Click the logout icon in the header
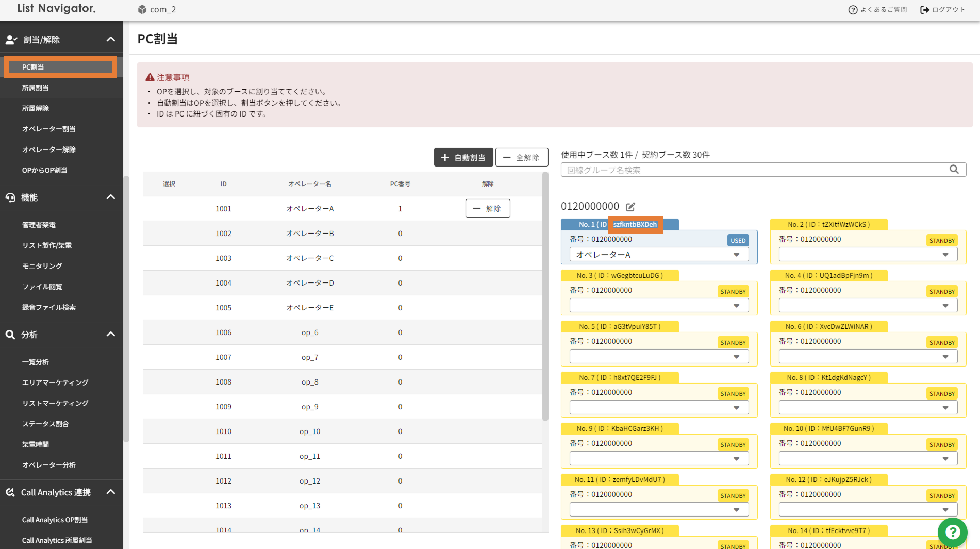This screenshot has height=549, width=980. click(925, 10)
